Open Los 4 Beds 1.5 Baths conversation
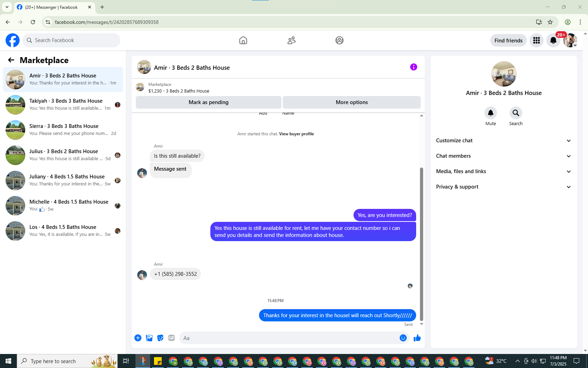The image size is (588, 368). pyautogui.click(x=63, y=231)
